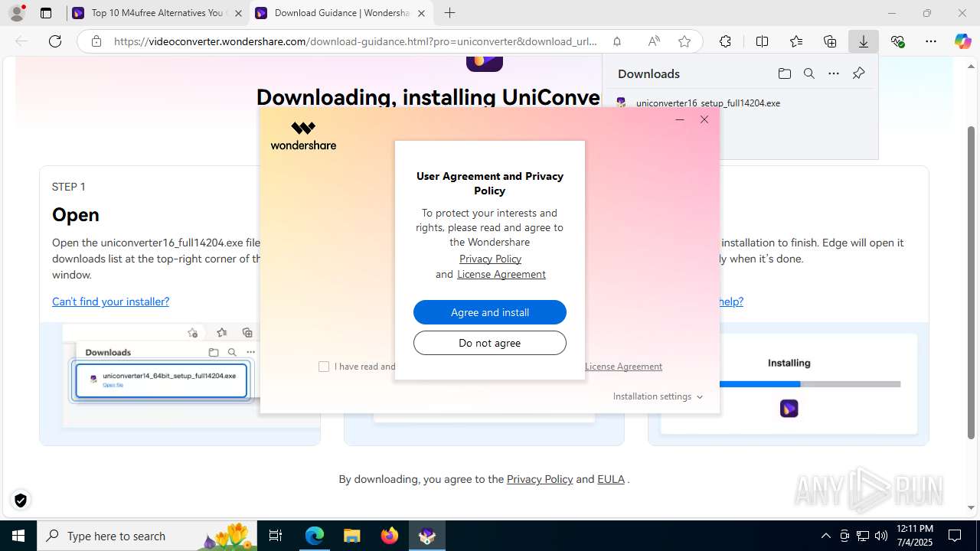Toggle Split screen view
The width and height of the screenshot is (980, 551).
coord(762,41)
